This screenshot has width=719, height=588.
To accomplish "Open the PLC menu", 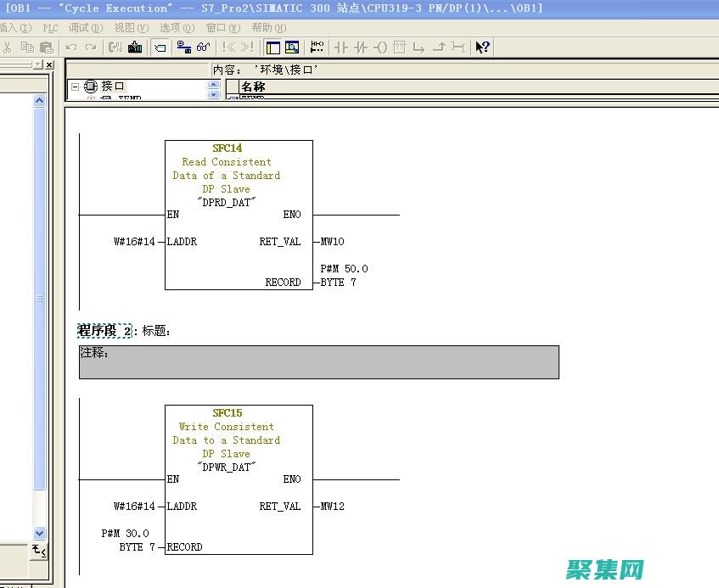I will [50, 28].
